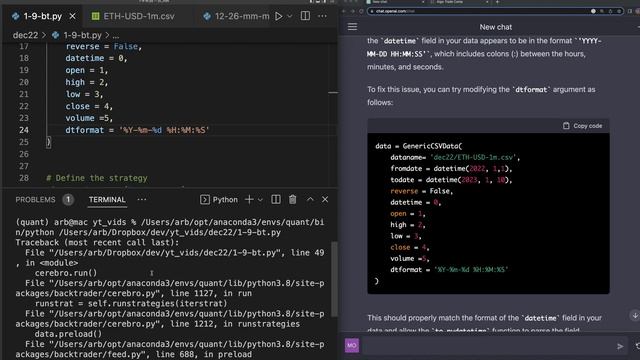Click 'cerebro.run()' line in terminal traceback
This screenshot has height=360, width=640.
click(66, 273)
